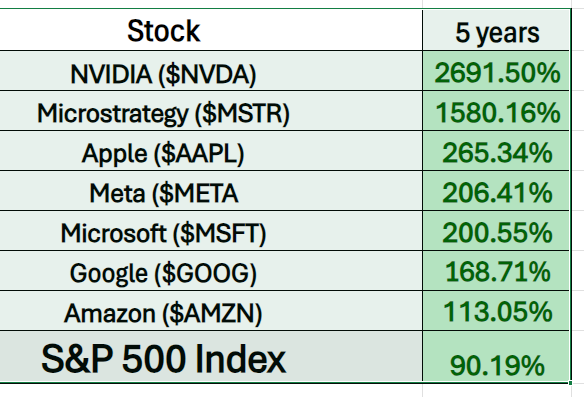Select the Stock header cell

click(x=211, y=30)
